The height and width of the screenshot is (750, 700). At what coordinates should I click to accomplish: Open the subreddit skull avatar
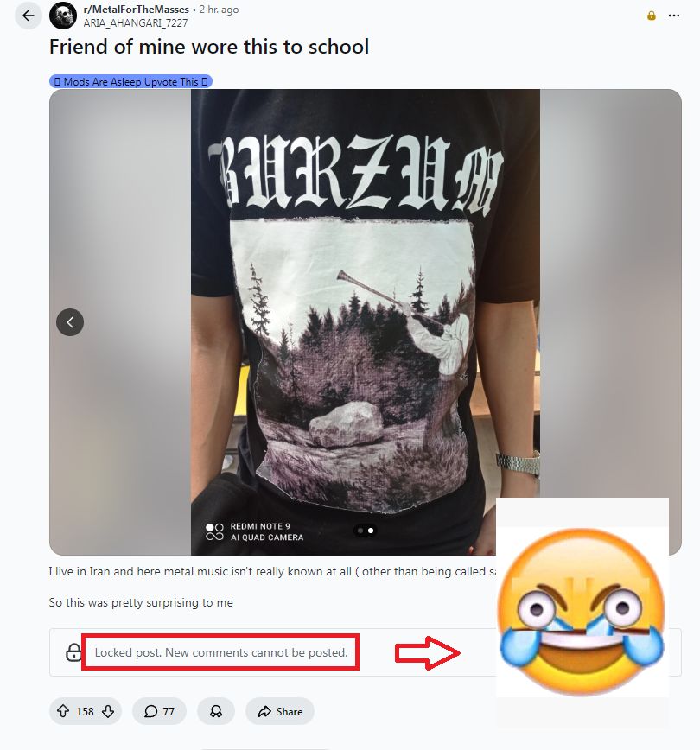point(63,16)
